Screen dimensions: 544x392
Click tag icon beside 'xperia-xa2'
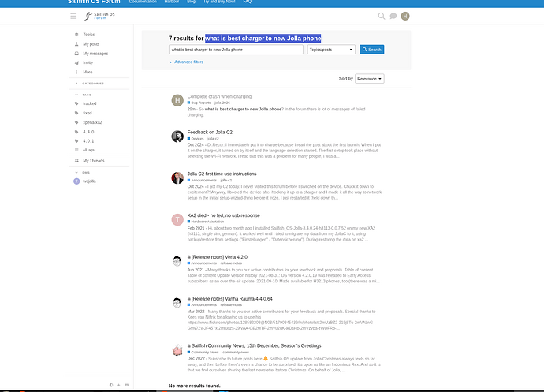click(x=76, y=122)
